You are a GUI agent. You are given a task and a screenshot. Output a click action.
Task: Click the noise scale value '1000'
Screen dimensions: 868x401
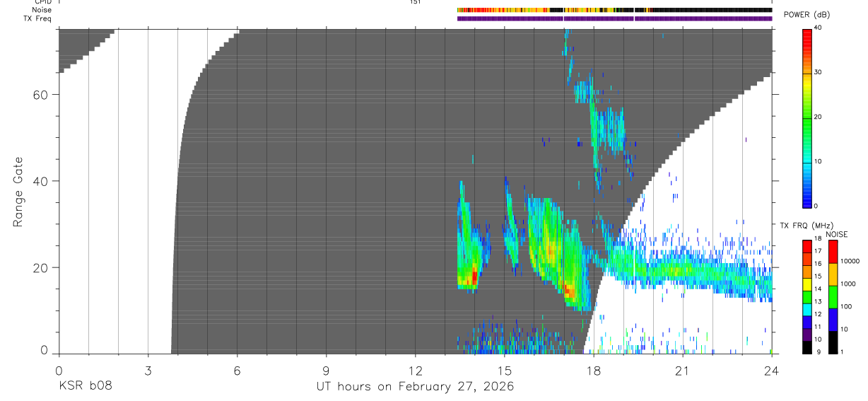coord(849,284)
